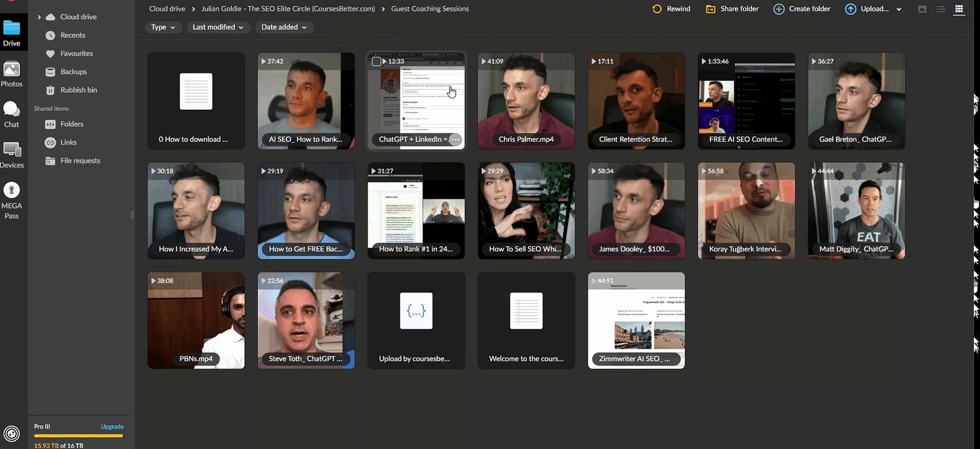980x449 pixels.
Task: Open the Drive section in the left rail
Action: [x=12, y=34]
